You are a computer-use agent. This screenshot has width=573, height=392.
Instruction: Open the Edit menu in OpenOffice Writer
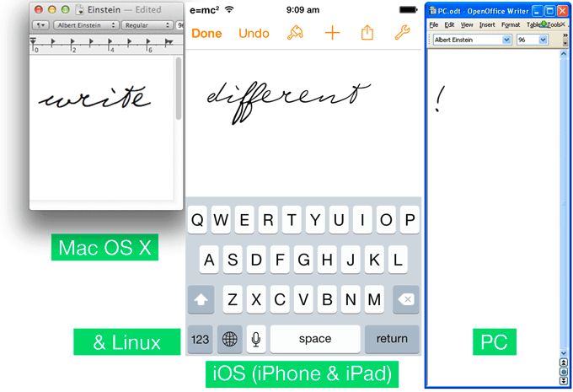point(449,24)
